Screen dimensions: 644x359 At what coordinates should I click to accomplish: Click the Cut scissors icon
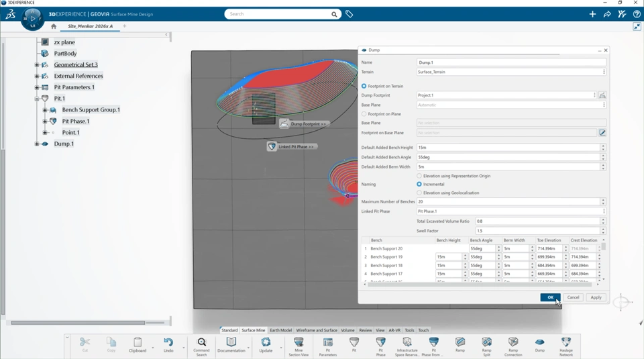(85, 342)
